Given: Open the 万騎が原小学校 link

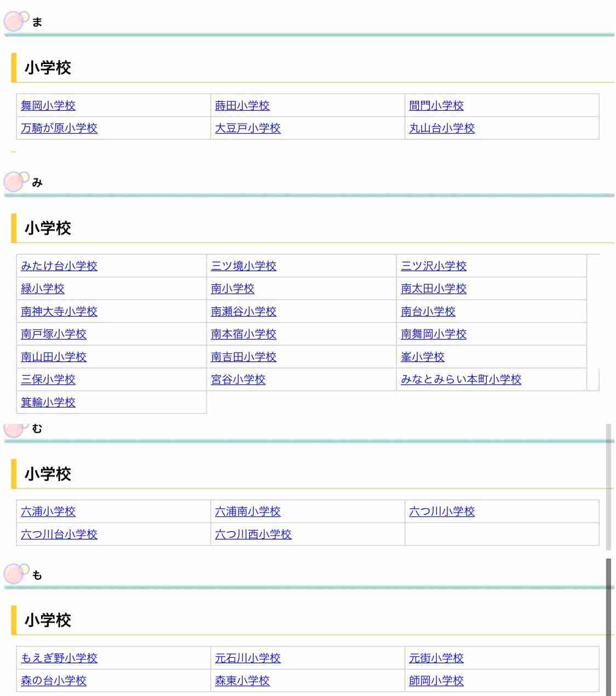Looking at the screenshot, I should pos(59,128).
